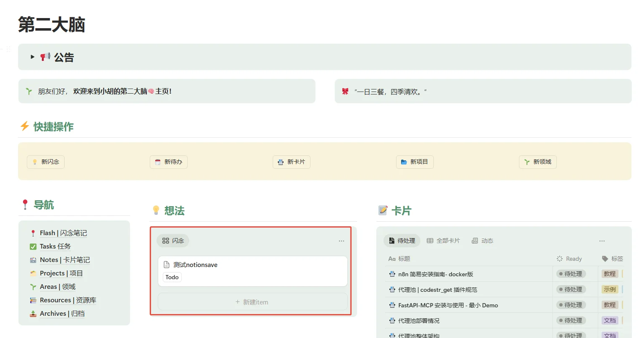
Task: Click the green checkbox beside Tasks 任务
Action: point(33,246)
